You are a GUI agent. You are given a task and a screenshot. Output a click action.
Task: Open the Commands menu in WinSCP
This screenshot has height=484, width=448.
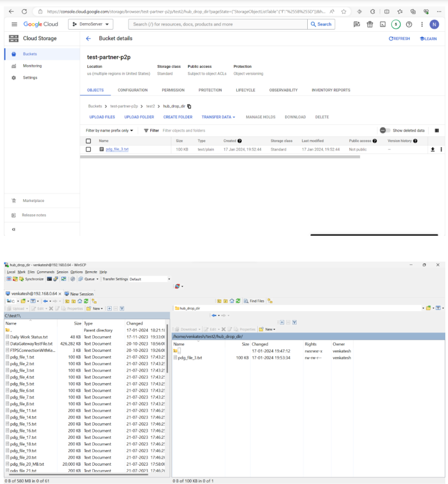(x=46, y=272)
